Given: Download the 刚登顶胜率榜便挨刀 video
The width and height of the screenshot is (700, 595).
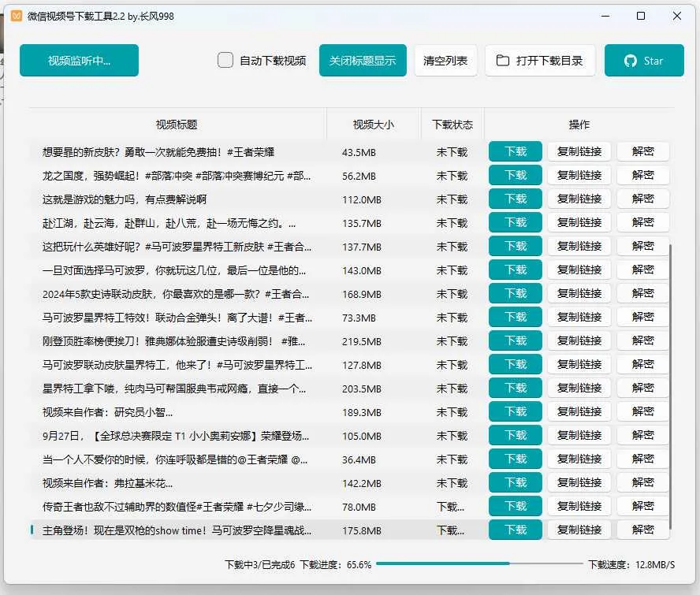Looking at the screenshot, I should 516,341.
